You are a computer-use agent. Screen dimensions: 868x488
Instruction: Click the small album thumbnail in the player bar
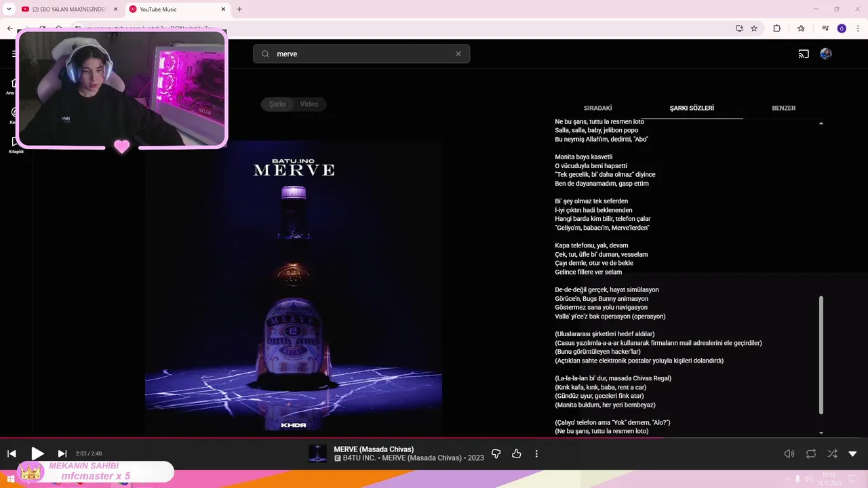[x=317, y=453]
